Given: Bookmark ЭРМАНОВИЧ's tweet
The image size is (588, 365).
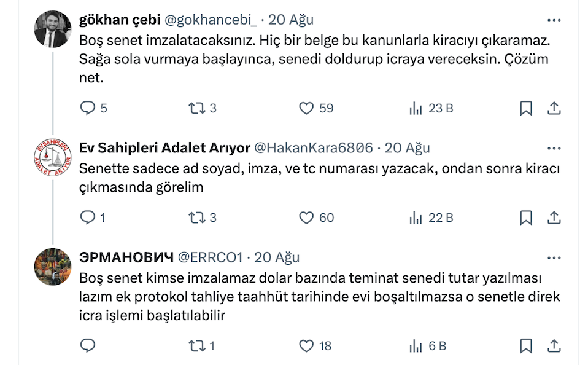Looking at the screenshot, I should click(526, 345).
